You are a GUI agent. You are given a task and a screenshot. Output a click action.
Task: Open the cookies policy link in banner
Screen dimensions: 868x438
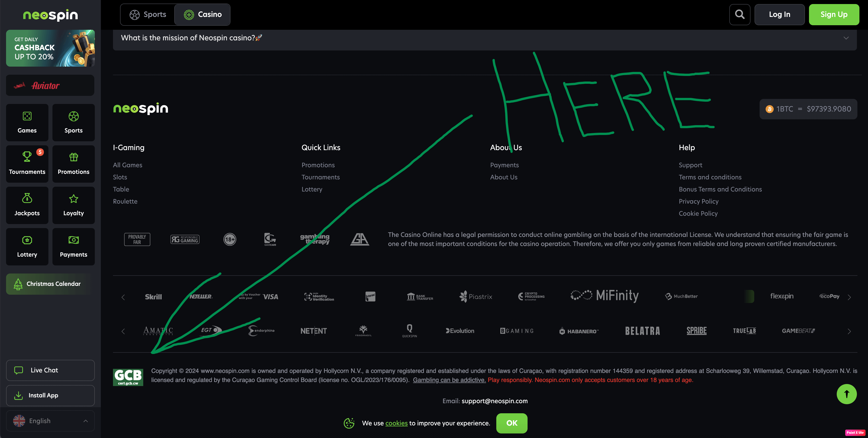[x=396, y=423]
